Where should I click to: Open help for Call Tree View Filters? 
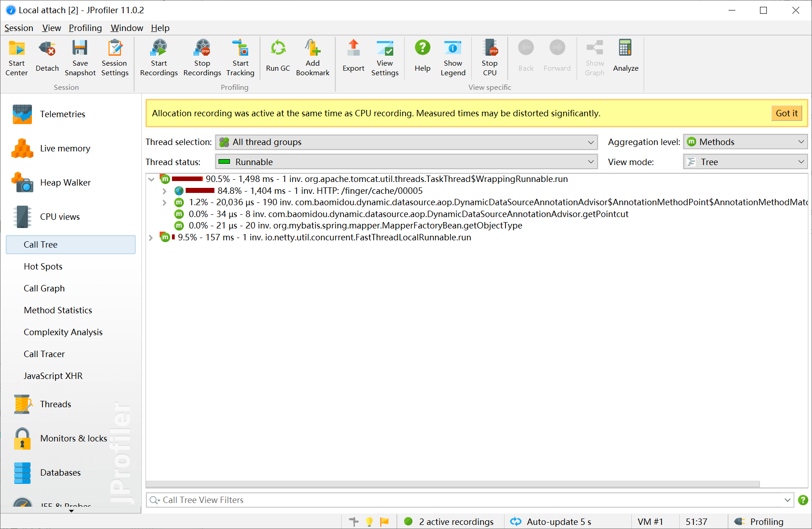point(803,500)
